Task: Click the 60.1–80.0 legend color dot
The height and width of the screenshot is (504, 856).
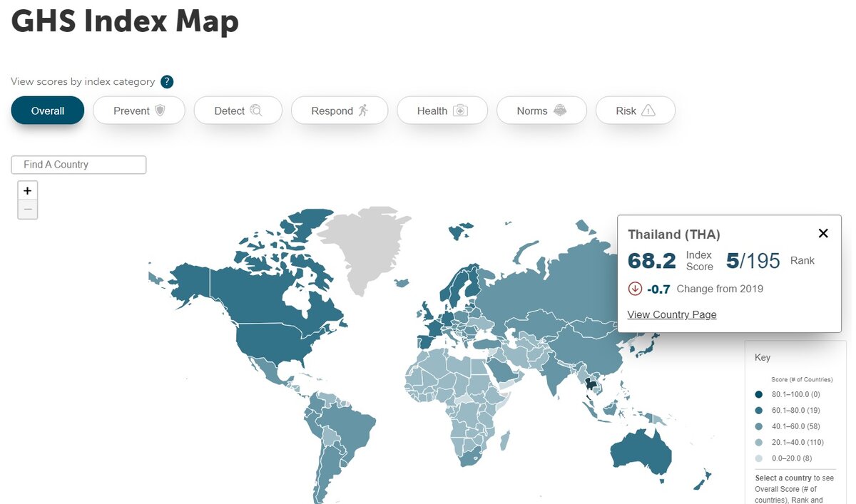Action: pos(758,410)
